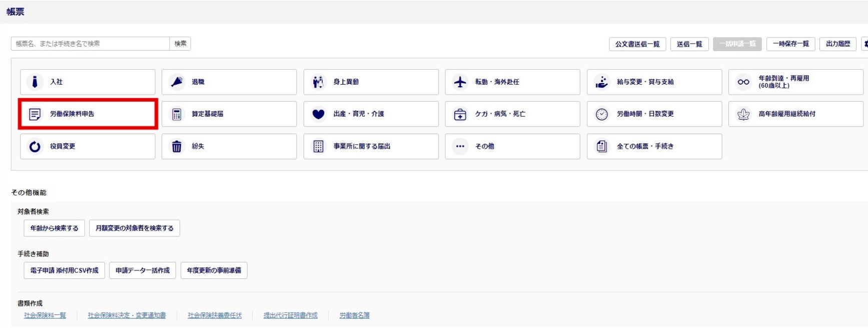Click the 入社 tile label text
868x328 pixels.
57,82
